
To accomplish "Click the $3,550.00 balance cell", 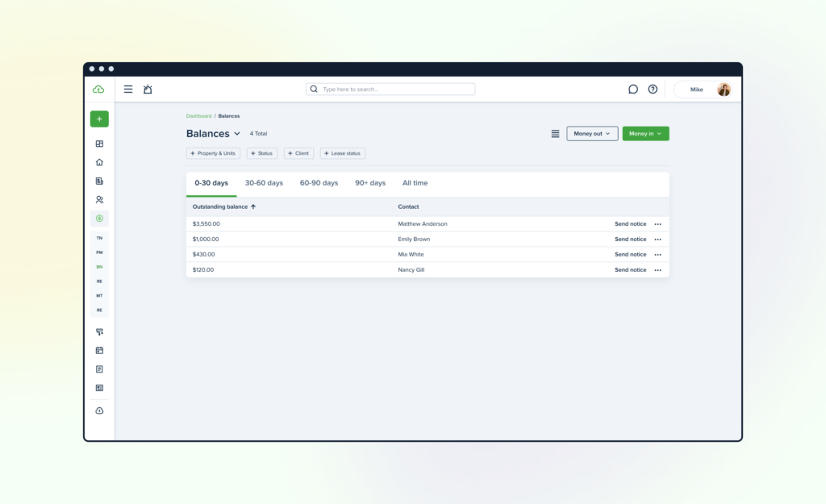I will pyautogui.click(x=206, y=224).
